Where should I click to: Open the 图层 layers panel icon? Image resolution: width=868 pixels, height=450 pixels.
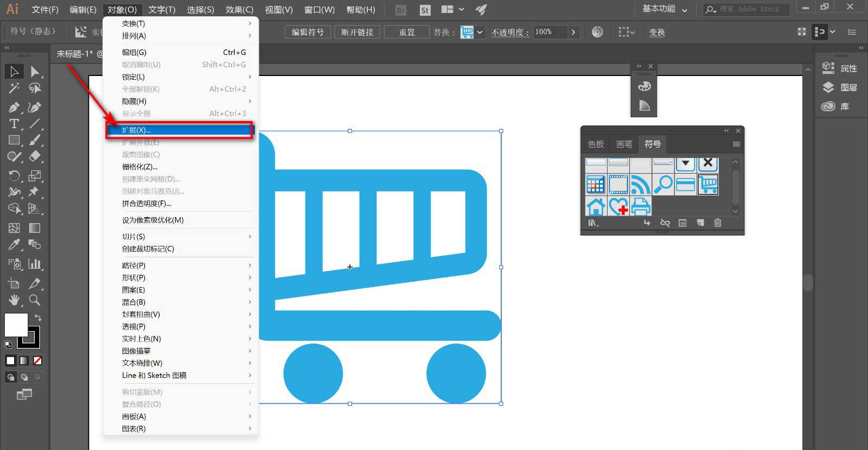coord(828,87)
